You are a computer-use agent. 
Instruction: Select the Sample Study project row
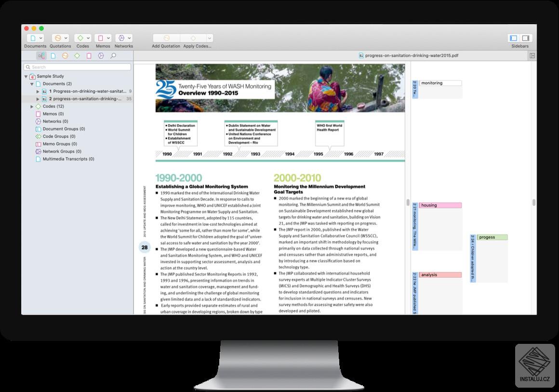coord(78,76)
